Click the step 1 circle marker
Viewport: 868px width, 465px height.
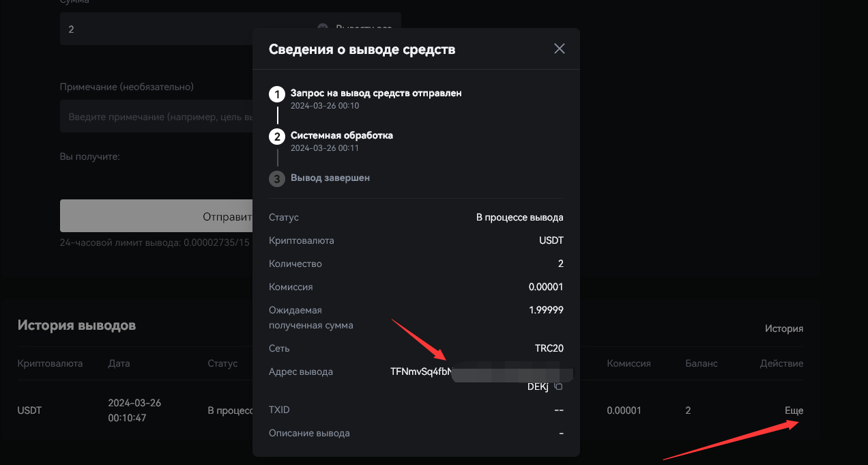tap(276, 94)
